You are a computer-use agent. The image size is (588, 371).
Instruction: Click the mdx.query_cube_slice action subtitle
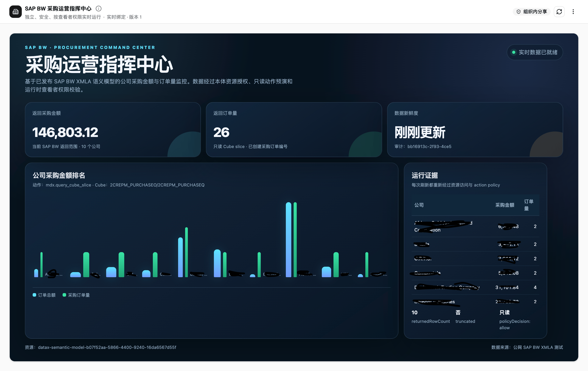click(x=118, y=185)
